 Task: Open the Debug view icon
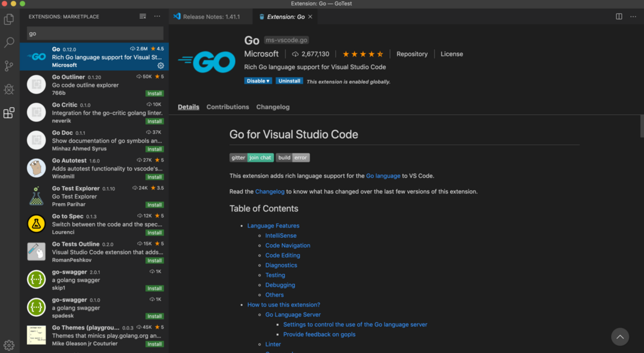[x=9, y=89]
